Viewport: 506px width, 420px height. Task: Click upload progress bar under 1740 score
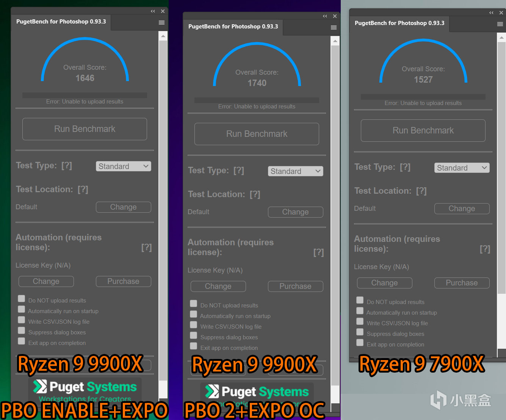[257, 100]
